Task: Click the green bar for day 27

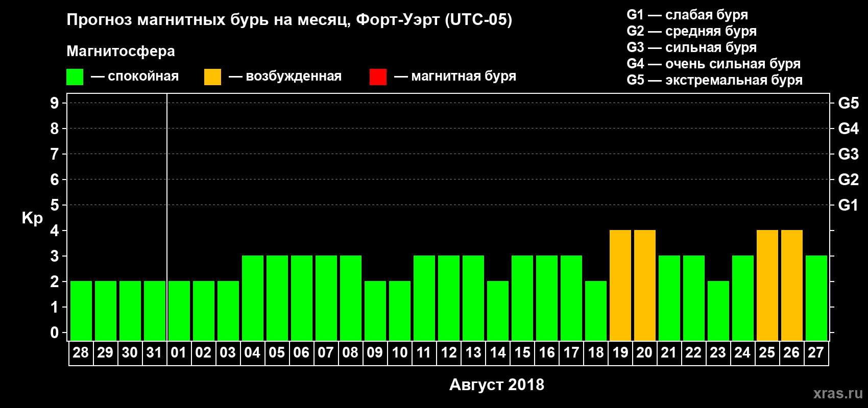Action: (x=816, y=298)
